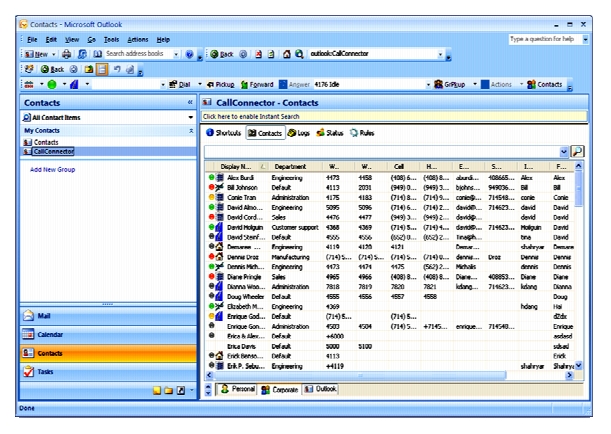Image resolution: width=611 pixels, height=434 pixels.
Task: Click the Type a question for help field
Action: click(x=545, y=39)
